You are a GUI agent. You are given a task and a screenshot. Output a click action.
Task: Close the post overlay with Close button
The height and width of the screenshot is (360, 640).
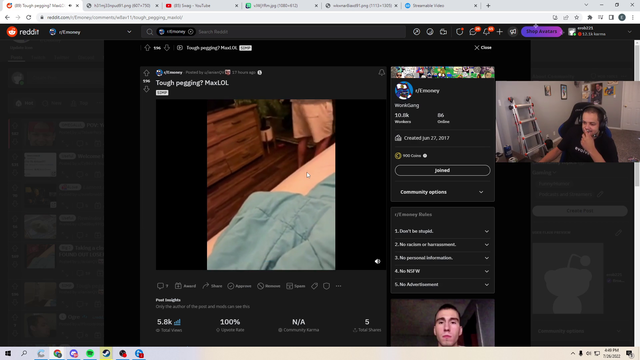click(483, 47)
